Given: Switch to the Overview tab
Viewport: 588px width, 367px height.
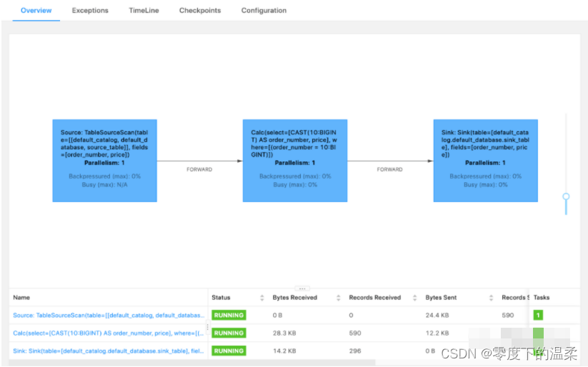Looking at the screenshot, I should (36, 11).
